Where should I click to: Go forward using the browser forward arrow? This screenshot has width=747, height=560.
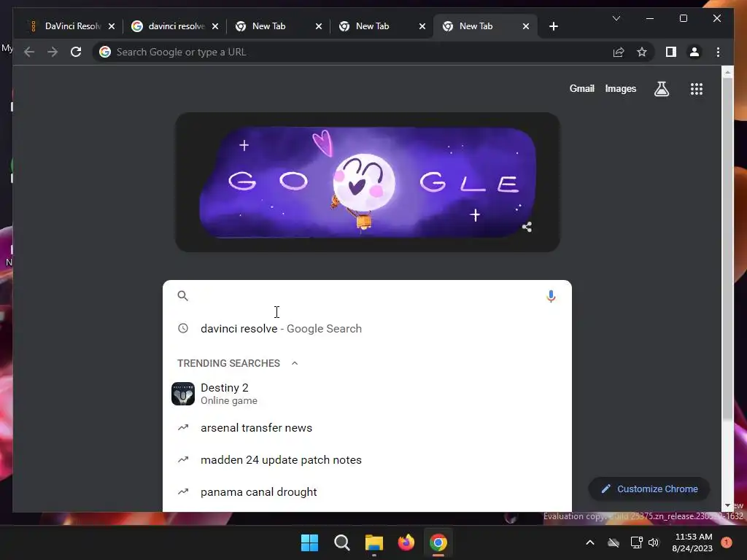tap(53, 52)
